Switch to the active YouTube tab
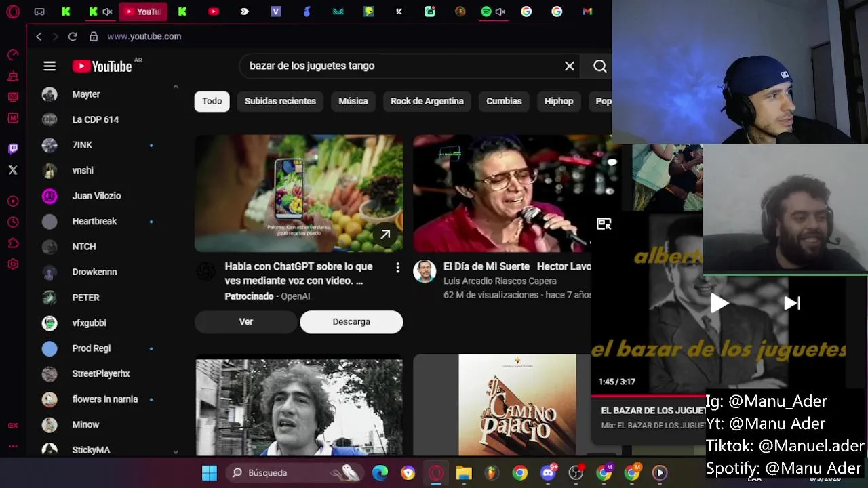 point(142,12)
